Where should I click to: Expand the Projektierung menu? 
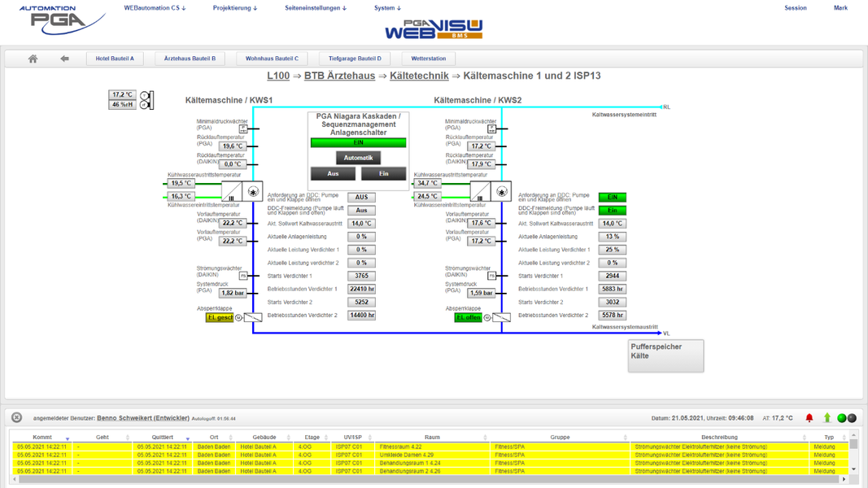point(234,8)
